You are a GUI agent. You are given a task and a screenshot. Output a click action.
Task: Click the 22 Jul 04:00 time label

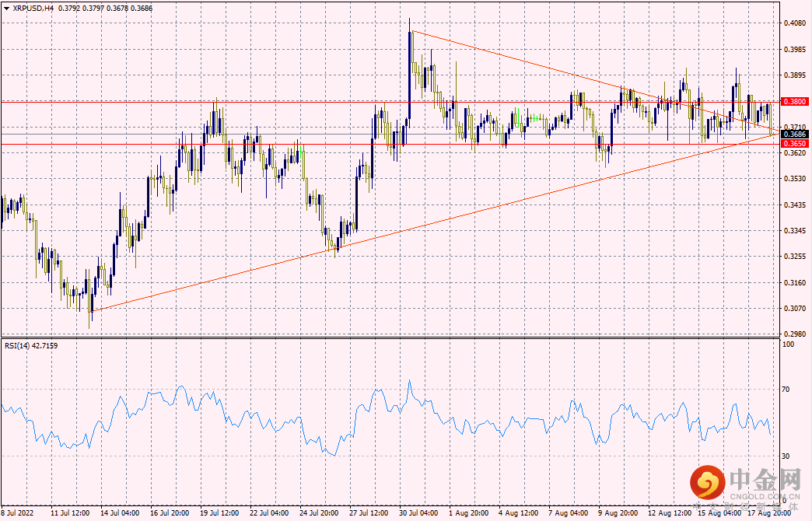coord(269,512)
